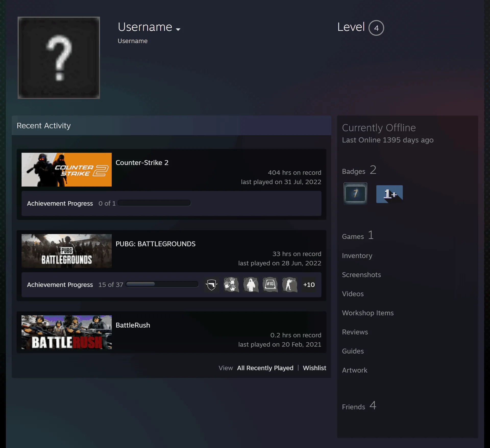Screen dimensions: 490x448
Task: Open the Friends 4 list
Action: 359,406
